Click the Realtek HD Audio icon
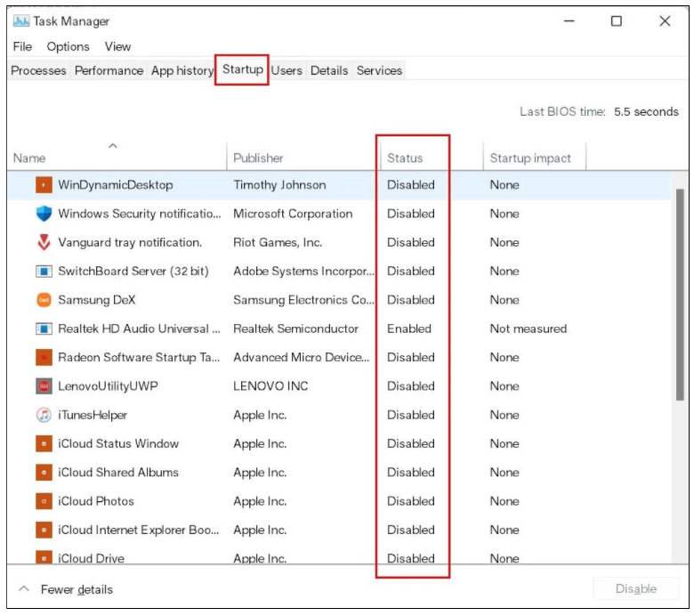 click(44, 328)
